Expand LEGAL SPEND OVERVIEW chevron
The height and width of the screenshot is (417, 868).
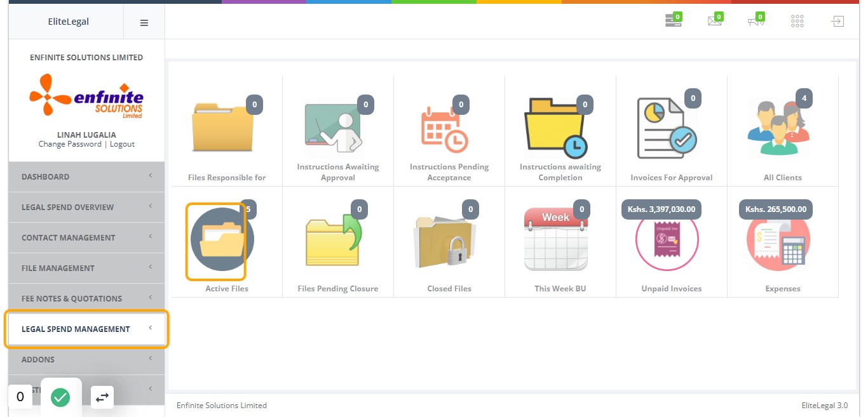point(151,206)
